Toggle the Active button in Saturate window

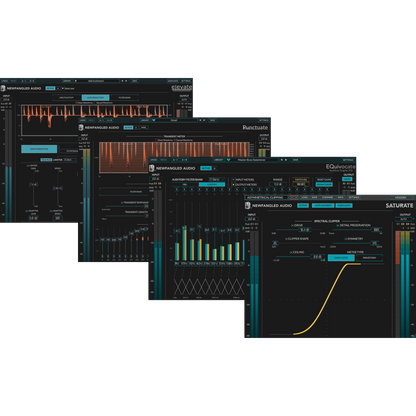(x=303, y=206)
